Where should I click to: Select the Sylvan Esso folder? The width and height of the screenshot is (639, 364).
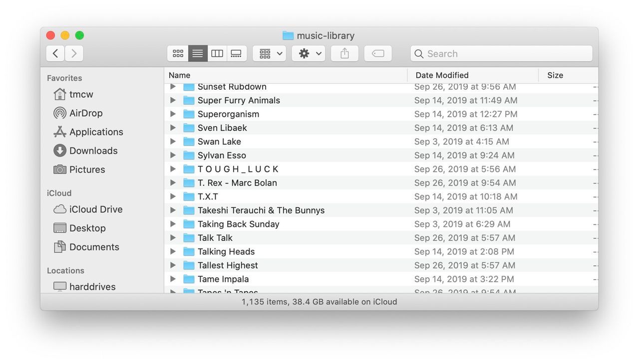tap(222, 155)
